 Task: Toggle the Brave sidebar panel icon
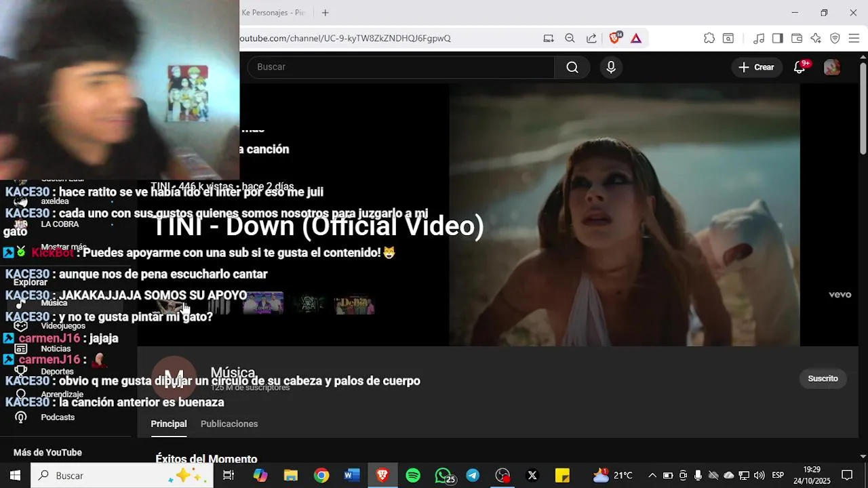778,39
